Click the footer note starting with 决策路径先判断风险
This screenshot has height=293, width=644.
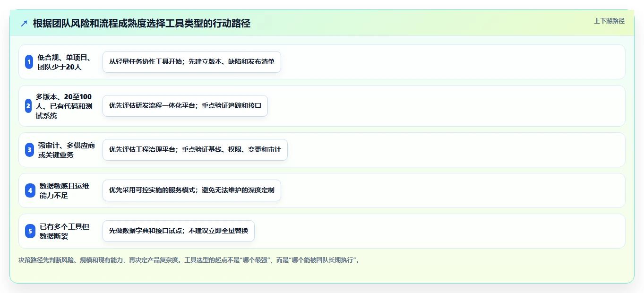pyautogui.click(x=190, y=260)
